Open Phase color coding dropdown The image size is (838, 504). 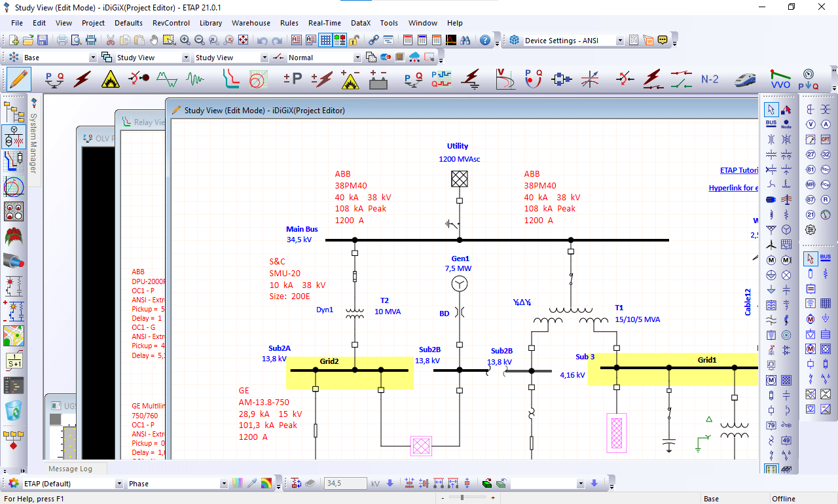[x=224, y=484]
